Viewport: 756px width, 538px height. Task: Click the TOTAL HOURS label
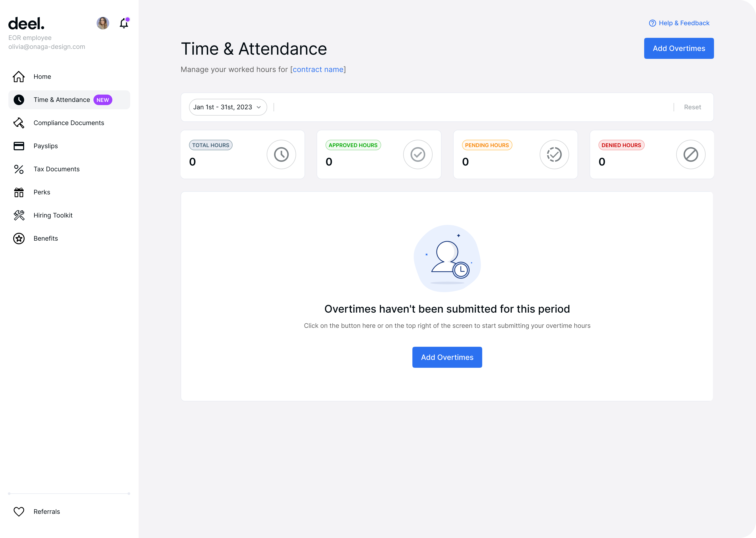pyautogui.click(x=211, y=145)
